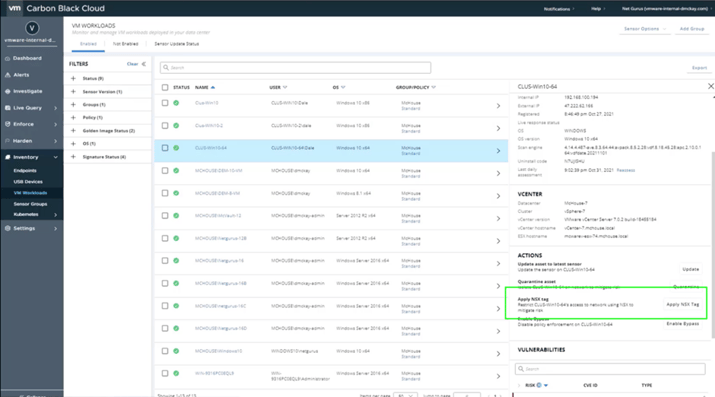This screenshot has height=397, width=715.
Task: Clear all filters with Clear link
Action: click(x=132, y=64)
